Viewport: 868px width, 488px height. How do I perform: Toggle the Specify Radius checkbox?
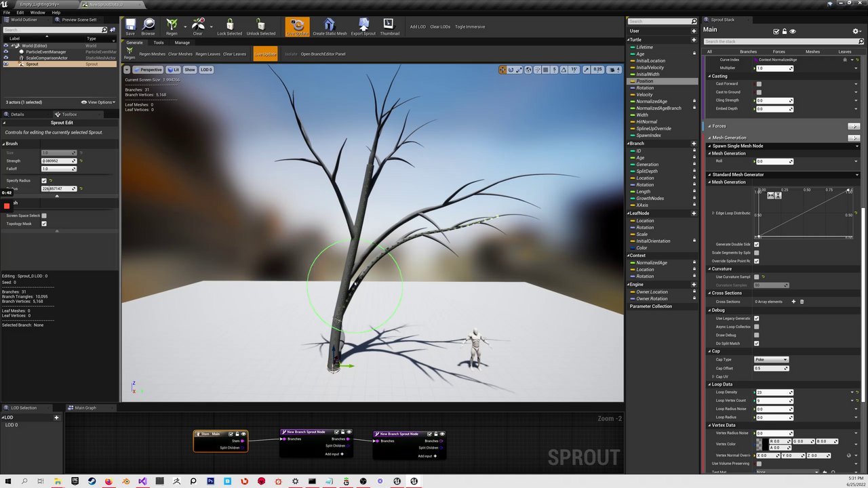44,181
